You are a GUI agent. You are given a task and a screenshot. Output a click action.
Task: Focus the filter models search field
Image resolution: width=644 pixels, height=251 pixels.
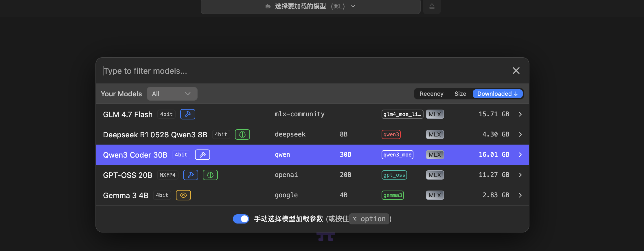(289, 71)
